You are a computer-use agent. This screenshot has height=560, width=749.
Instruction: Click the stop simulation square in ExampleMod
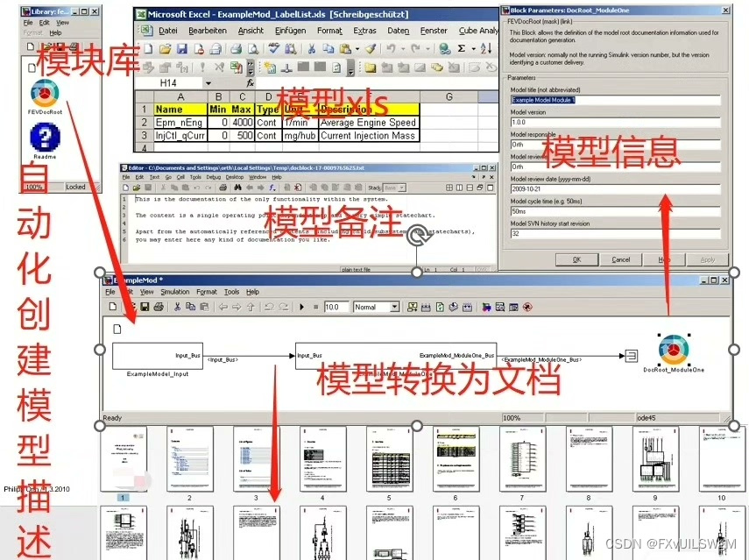(315, 308)
